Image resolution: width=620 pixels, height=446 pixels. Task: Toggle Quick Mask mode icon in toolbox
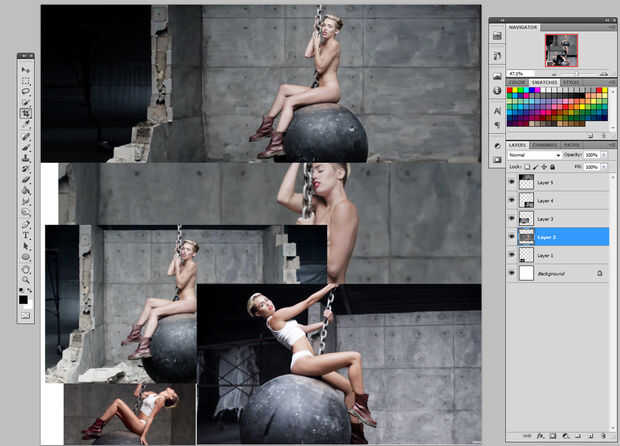tap(26, 316)
